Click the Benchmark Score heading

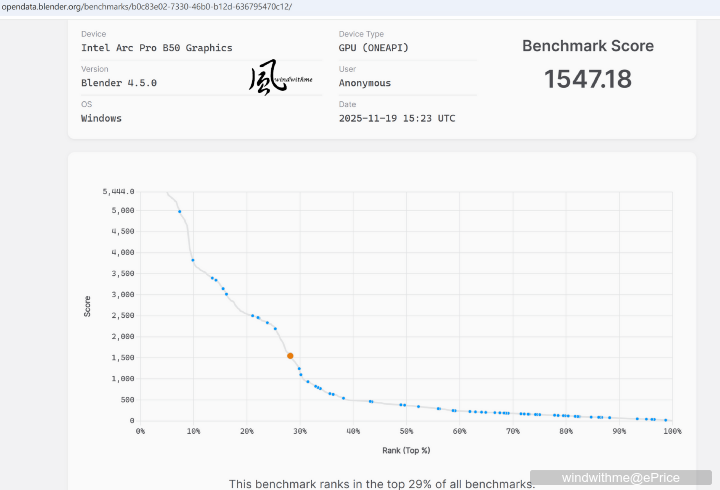(588, 46)
